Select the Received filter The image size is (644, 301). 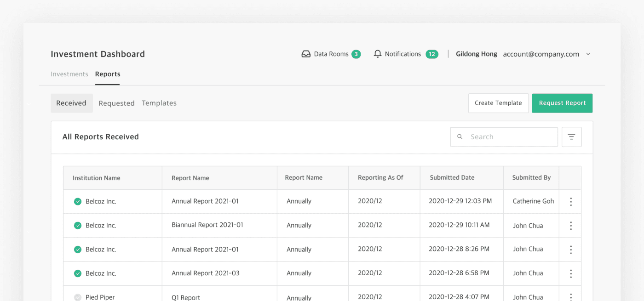(72, 103)
